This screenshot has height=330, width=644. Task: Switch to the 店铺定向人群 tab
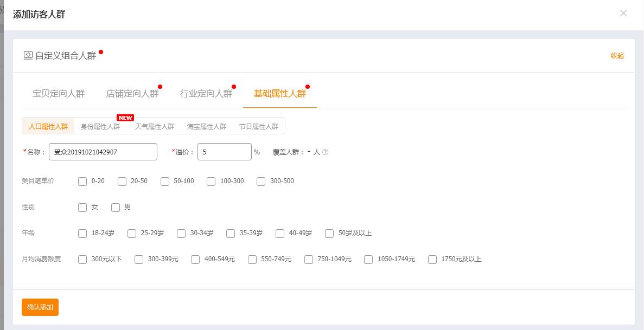tap(133, 93)
